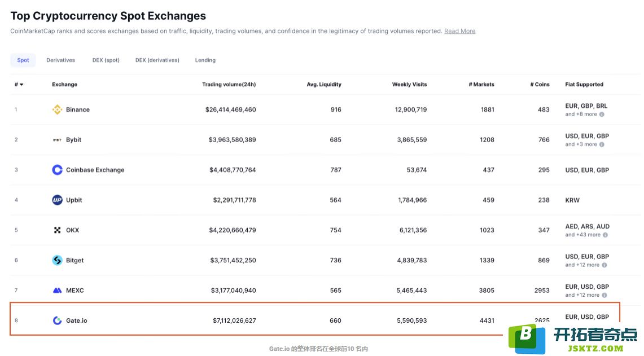Click Gate.io volume $7,112,026,627
This screenshot has height=356, width=644.
click(234, 320)
